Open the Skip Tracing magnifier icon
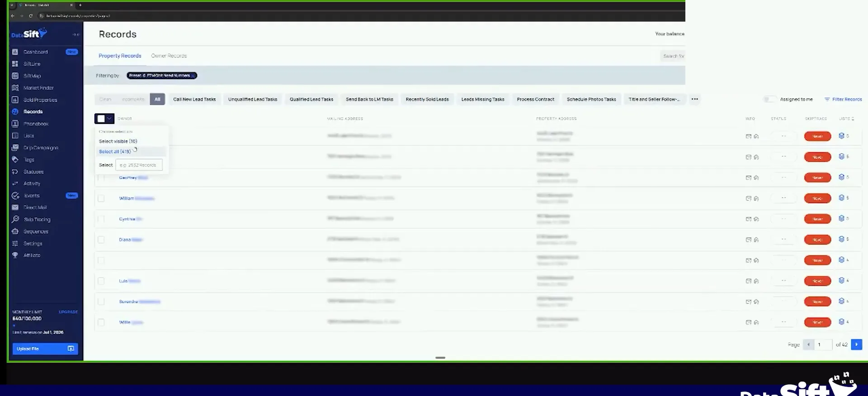868x396 pixels. click(x=15, y=219)
